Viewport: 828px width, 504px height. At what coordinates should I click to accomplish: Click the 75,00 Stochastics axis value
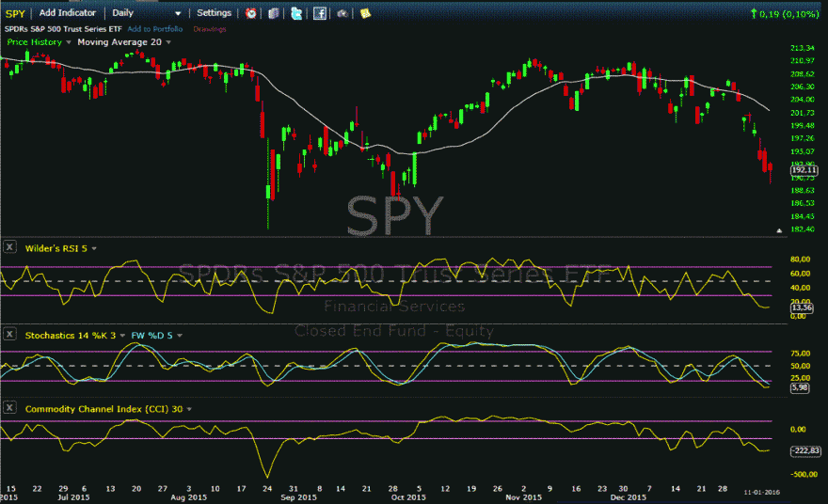click(800, 353)
